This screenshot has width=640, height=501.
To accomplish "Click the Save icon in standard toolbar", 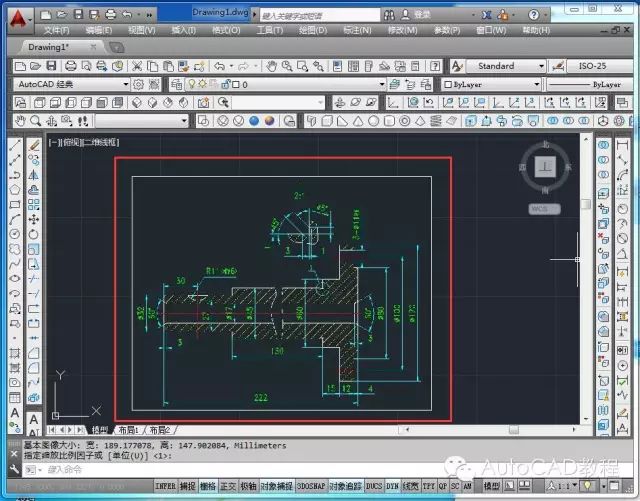I will (x=51, y=66).
